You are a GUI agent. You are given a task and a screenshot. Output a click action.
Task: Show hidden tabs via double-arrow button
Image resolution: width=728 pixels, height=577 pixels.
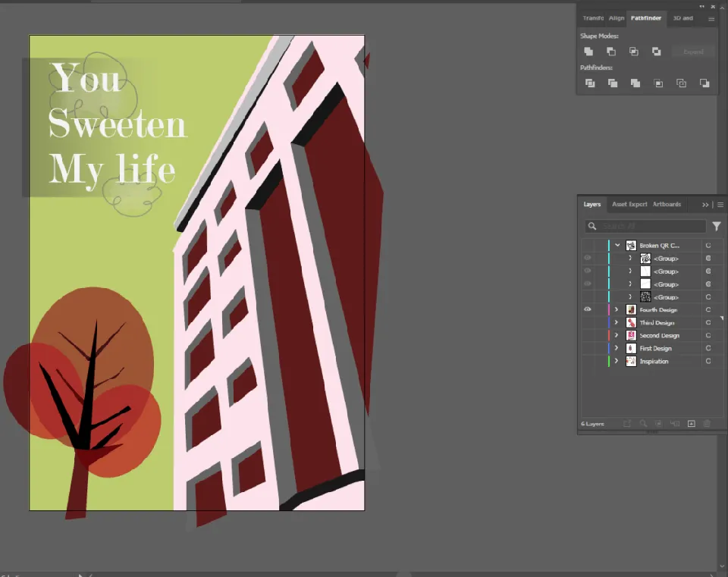click(x=705, y=205)
